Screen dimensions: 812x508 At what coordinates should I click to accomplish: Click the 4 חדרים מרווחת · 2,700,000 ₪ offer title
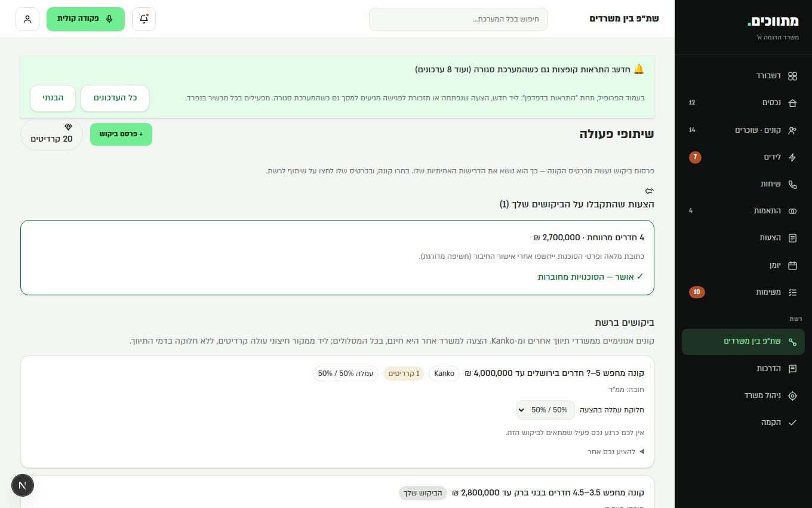pos(589,237)
